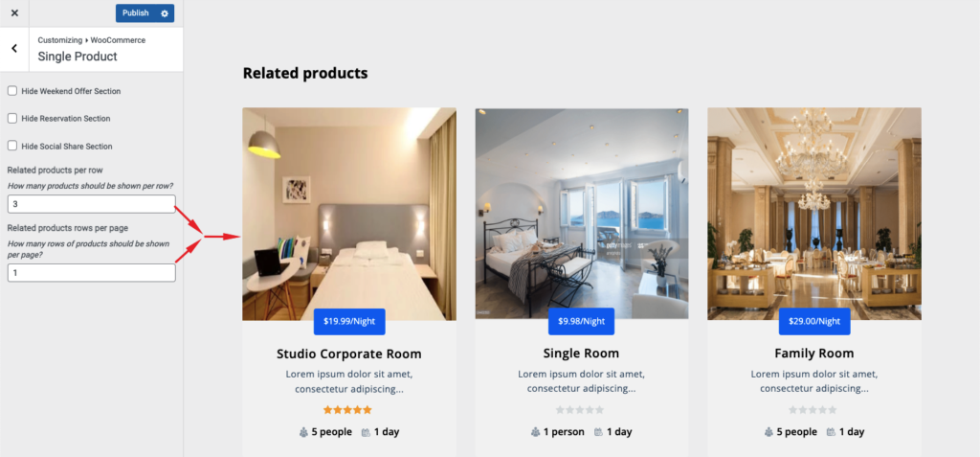The image size is (980, 457).
Task: Open the Studio Corporate Room title link
Action: click(x=348, y=354)
